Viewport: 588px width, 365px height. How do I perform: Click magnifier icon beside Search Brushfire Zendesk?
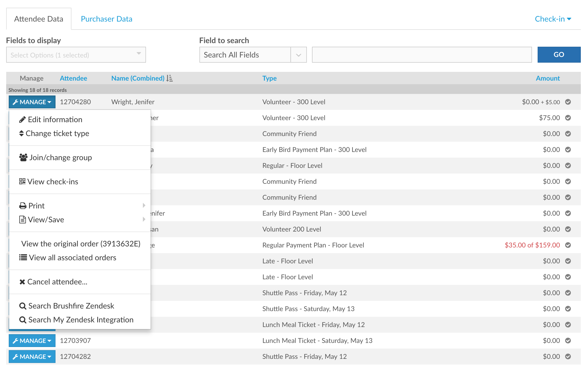coord(23,306)
